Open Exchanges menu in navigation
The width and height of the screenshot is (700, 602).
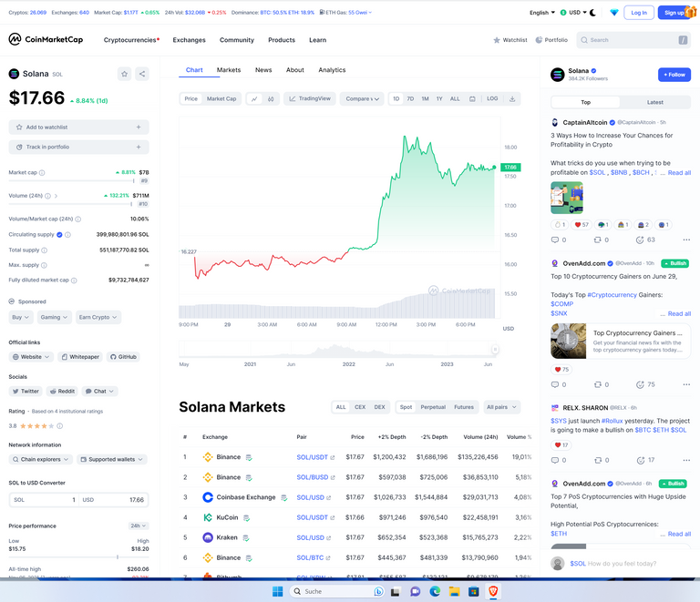pyautogui.click(x=190, y=40)
